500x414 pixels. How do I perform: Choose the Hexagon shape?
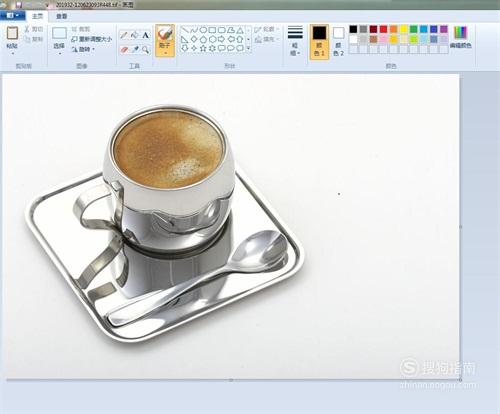point(212,39)
